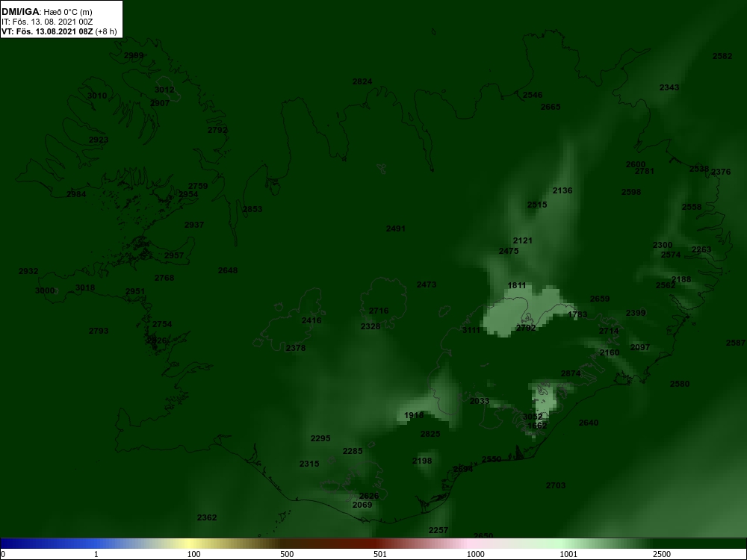This screenshot has height=560, width=747.
Task: Click the map value 2033
Action: click(480, 401)
